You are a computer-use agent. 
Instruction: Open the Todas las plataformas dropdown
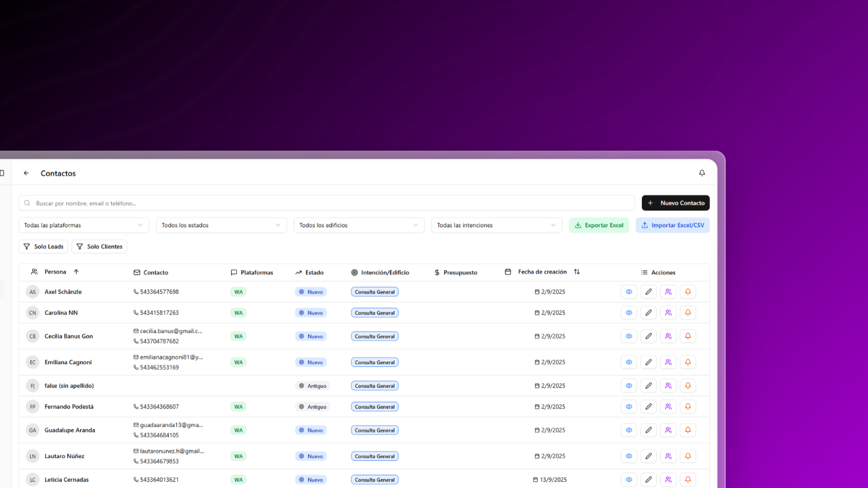(83, 225)
